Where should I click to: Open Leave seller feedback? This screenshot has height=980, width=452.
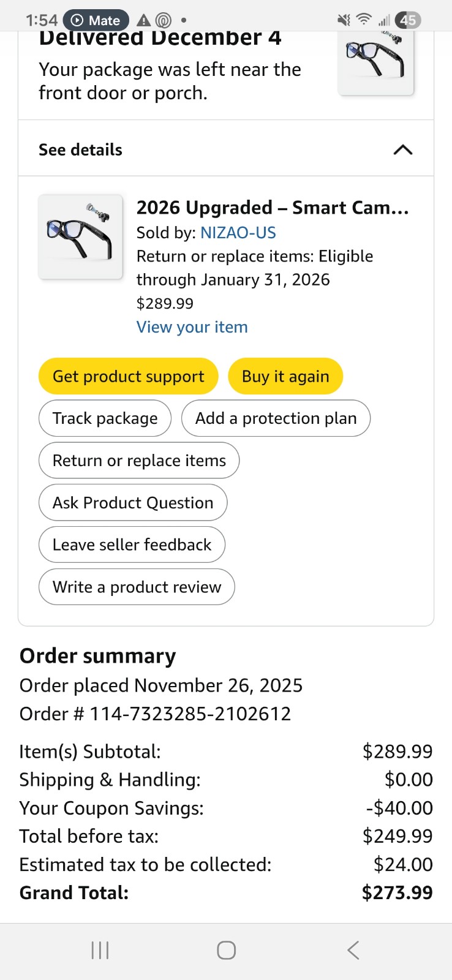point(132,545)
